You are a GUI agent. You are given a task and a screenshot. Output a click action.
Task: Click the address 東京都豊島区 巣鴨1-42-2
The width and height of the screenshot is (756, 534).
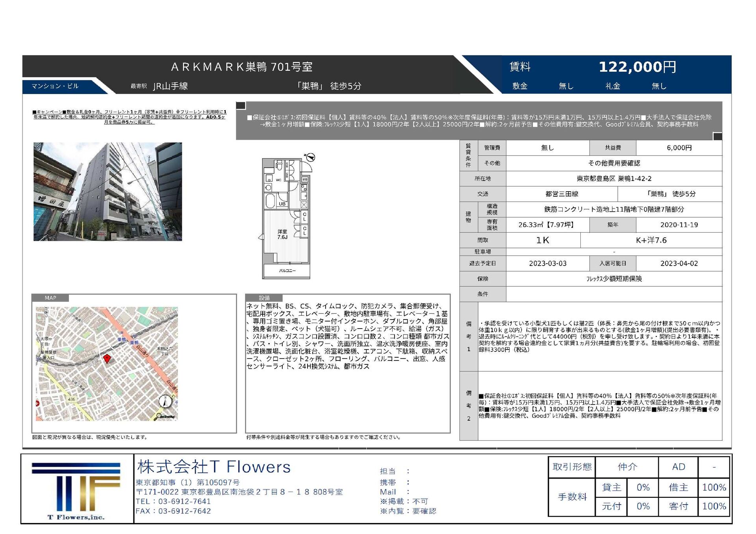[x=614, y=178]
